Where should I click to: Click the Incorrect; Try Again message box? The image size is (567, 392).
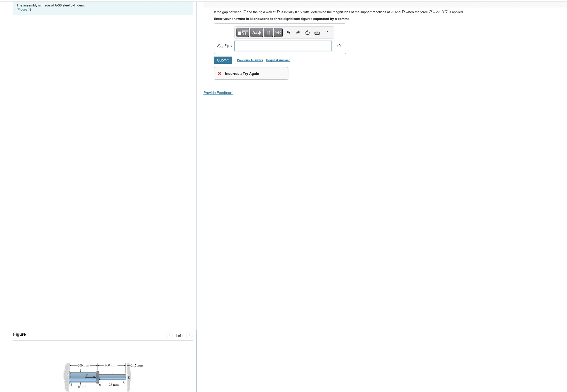click(251, 74)
